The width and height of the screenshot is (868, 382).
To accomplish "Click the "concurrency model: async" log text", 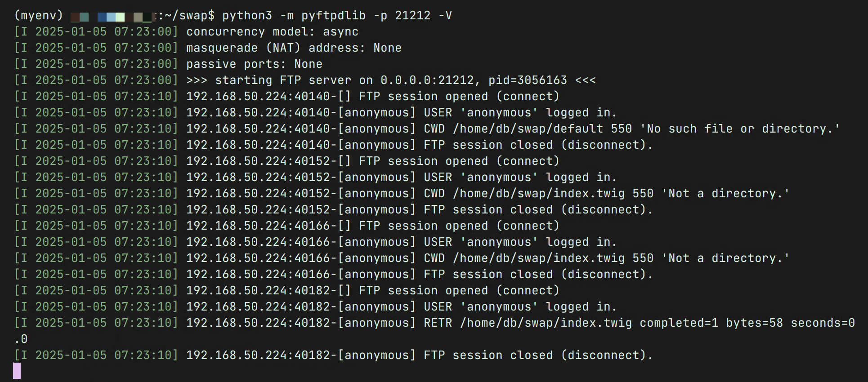I will pos(272,31).
